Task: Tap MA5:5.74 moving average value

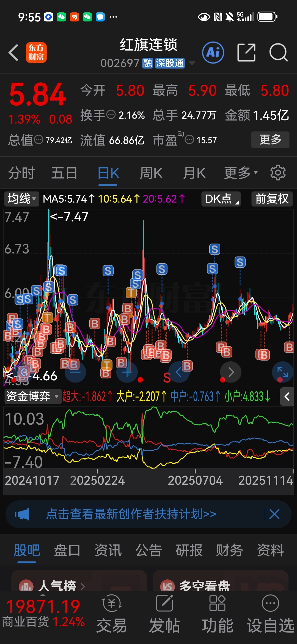Action: (69, 199)
